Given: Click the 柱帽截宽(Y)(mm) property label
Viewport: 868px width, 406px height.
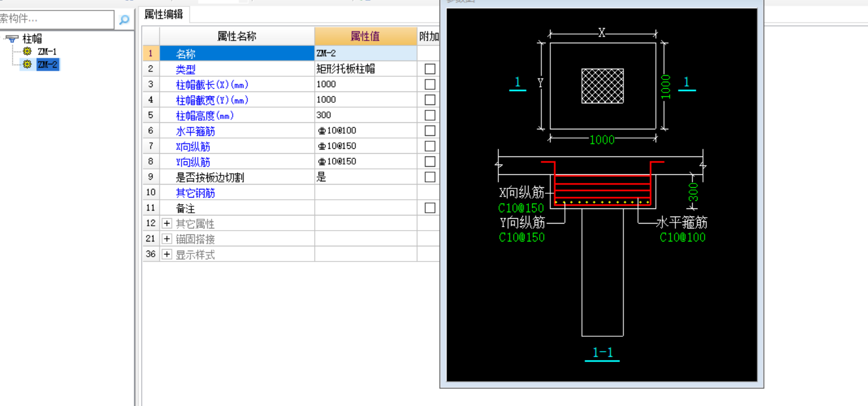Looking at the screenshot, I should (x=212, y=100).
